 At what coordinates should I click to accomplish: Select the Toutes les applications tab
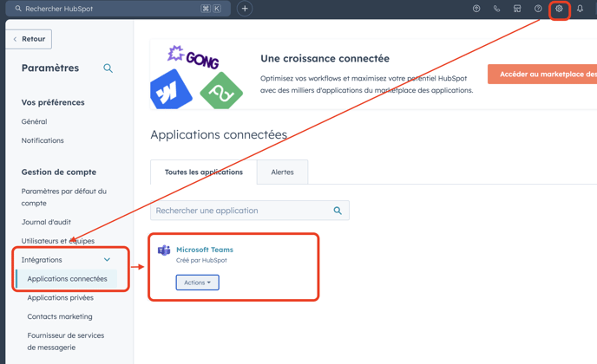(204, 172)
